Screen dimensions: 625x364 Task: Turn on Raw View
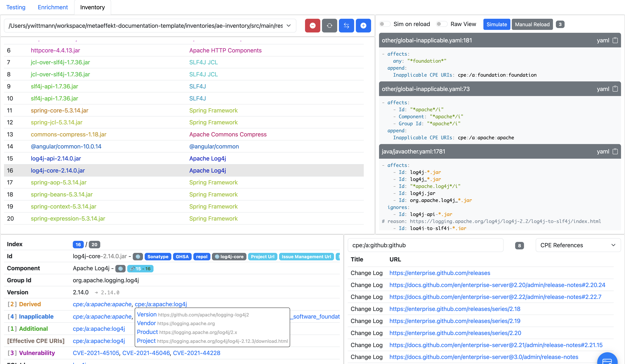pyautogui.click(x=442, y=24)
